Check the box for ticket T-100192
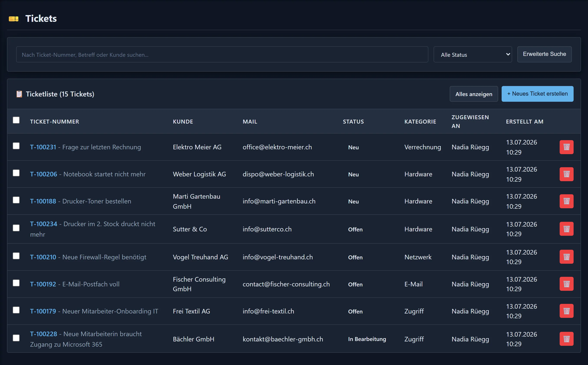Image resolution: width=588 pixels, height=365 pixels. point(16,283)
